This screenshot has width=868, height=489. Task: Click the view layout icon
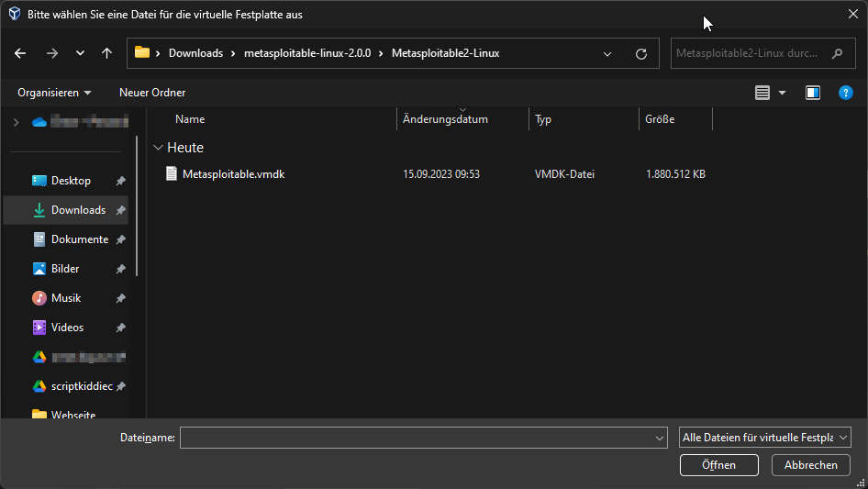tap(762, 93)
